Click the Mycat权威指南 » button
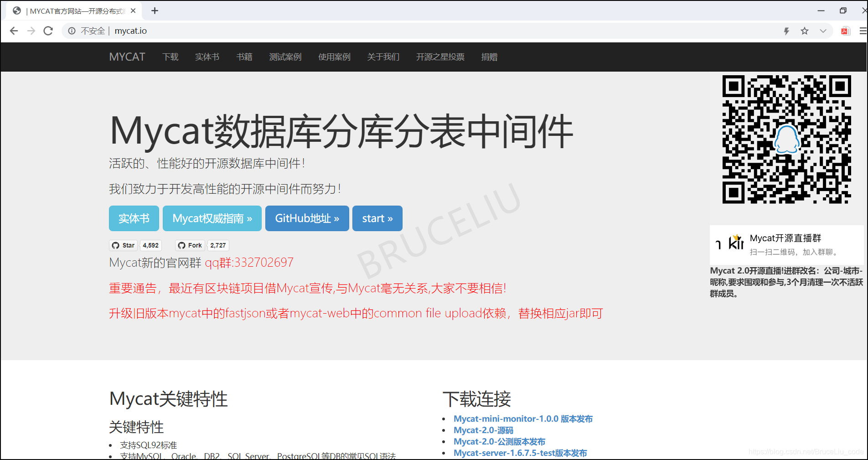868x460 pixels. pos(212,218)
